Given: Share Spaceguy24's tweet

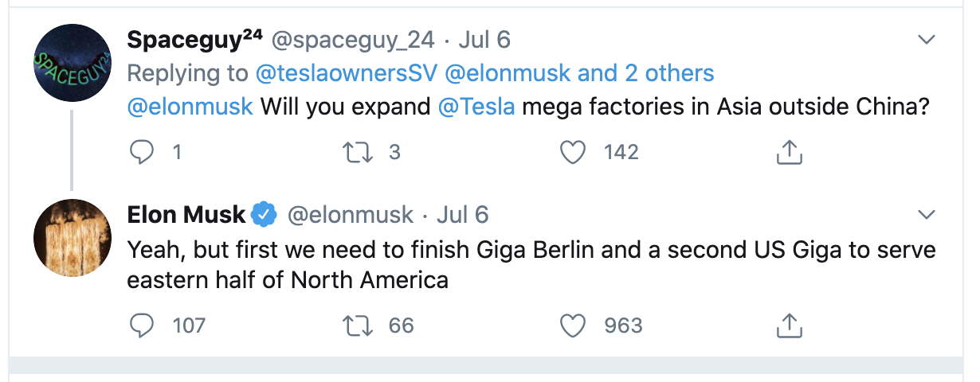Looking at the screenshot, I should 788,152.
